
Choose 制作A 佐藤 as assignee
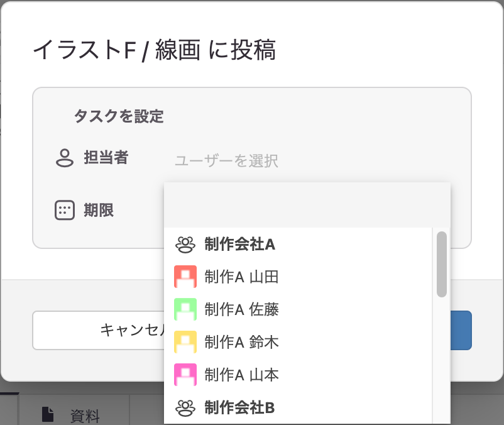(x=298, y=309)
